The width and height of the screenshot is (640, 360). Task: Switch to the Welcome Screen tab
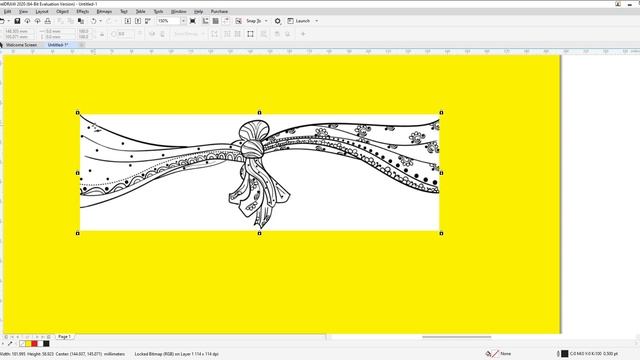[x=21, y=45]
